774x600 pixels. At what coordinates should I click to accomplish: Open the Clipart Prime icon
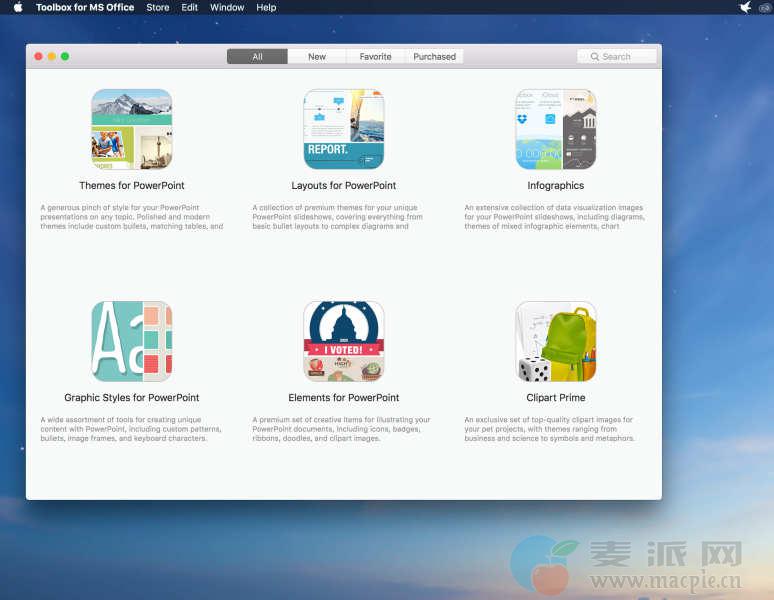(556, 341)
